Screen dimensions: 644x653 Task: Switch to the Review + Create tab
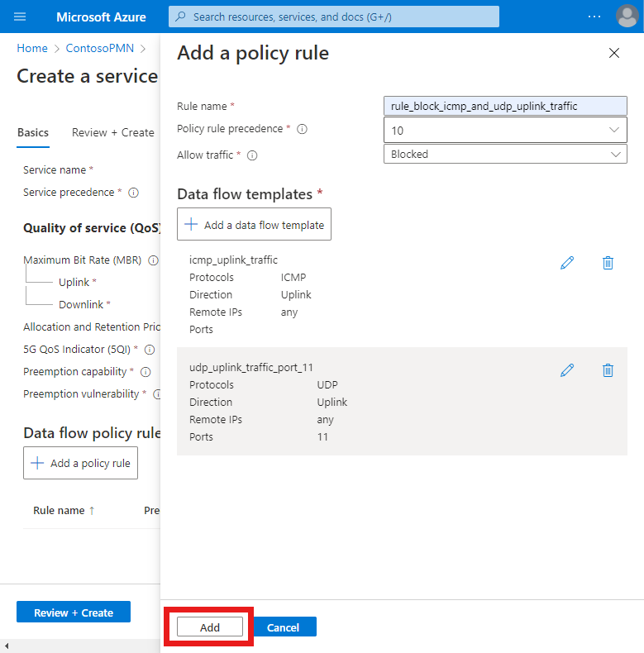(113, 132)
